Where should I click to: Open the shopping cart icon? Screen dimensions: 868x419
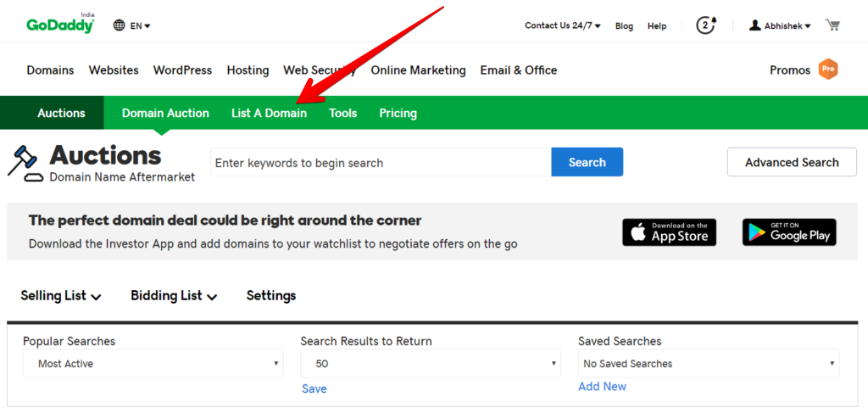(832, 25)
